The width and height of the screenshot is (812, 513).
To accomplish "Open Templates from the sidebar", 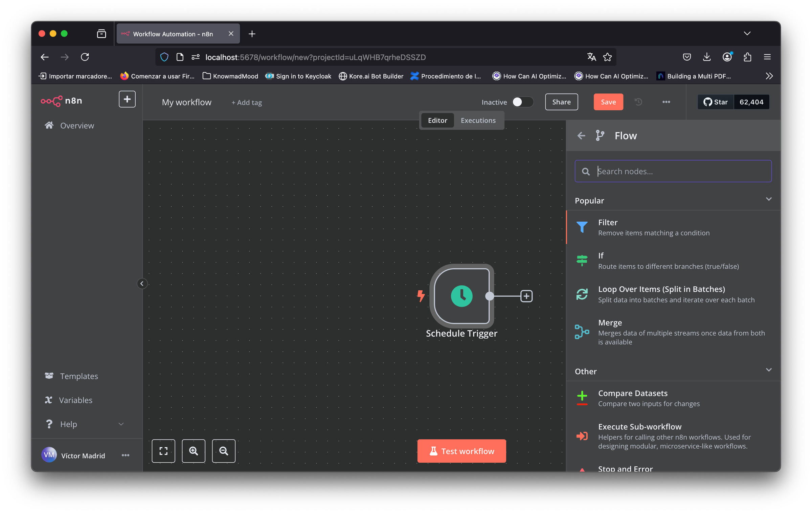I will tap(79, 376).
